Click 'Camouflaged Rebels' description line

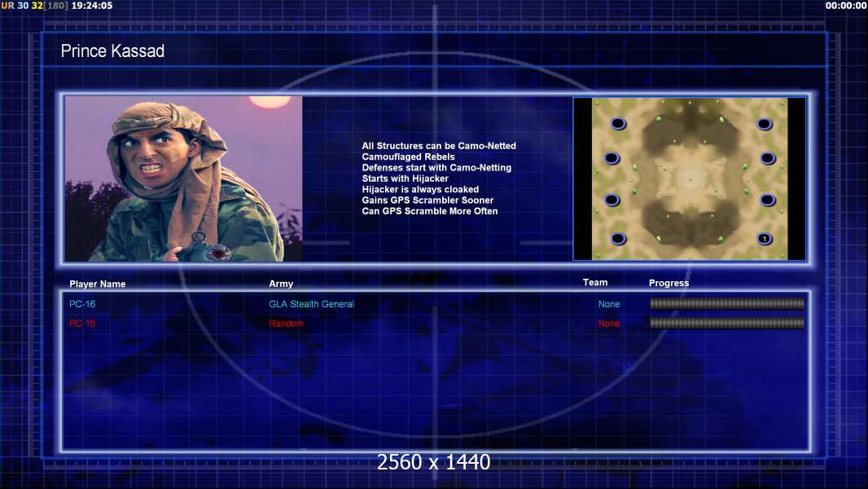coord(409,156)
